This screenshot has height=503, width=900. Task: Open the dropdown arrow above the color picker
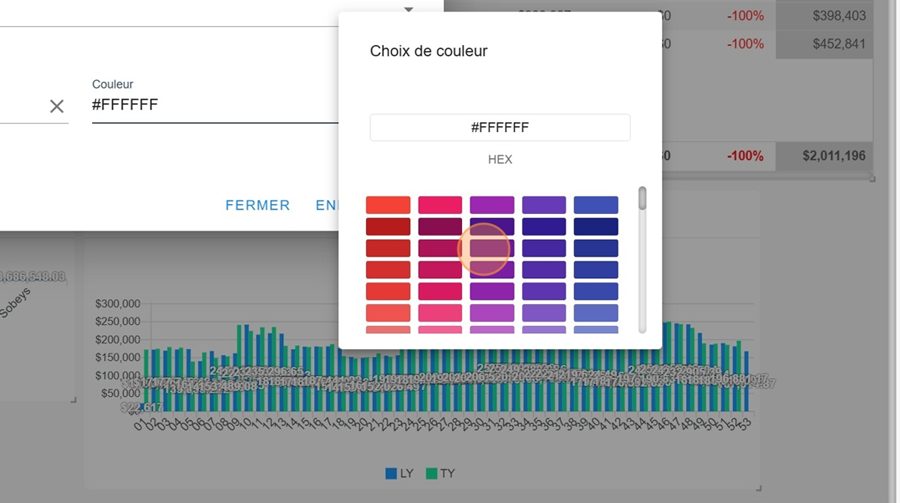408,9
